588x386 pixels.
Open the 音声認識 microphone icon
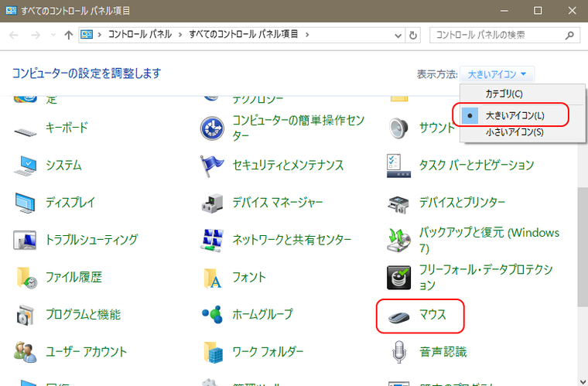tap(399, 352)
